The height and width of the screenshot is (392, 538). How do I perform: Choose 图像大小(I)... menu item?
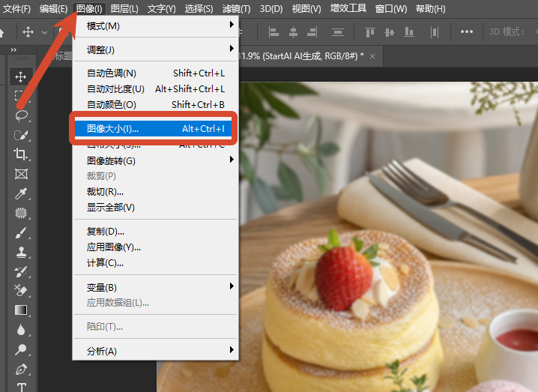[x=154, y=129]
